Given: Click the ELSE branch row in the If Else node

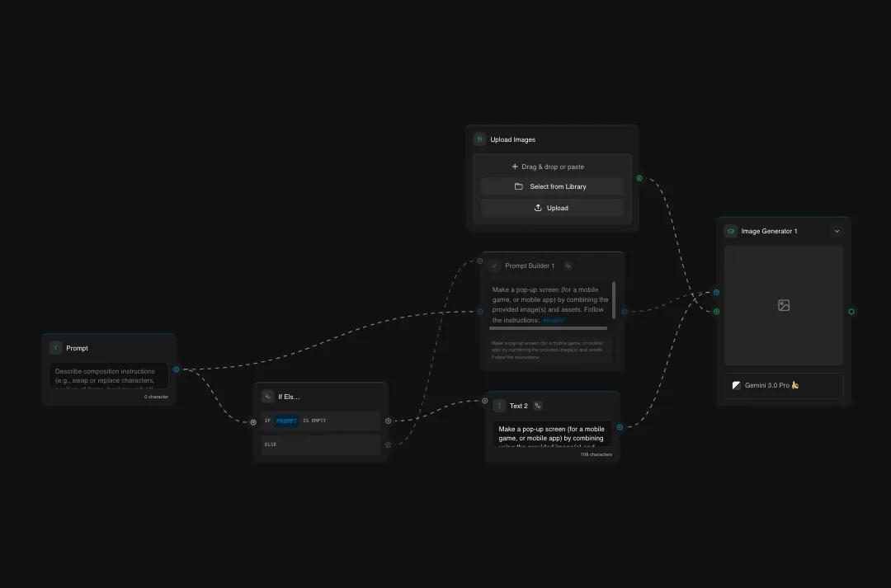Looking at the screenshot, I should [x=321, y=445].
